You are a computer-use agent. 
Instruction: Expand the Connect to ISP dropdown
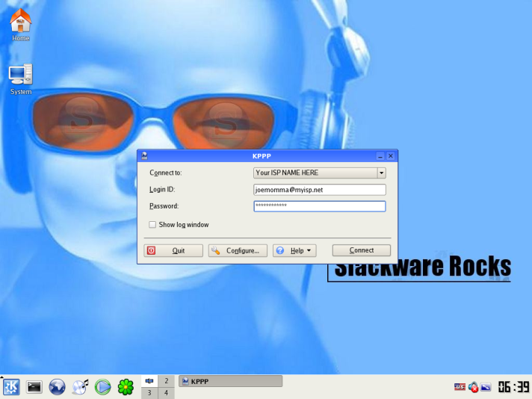point(381,173)
